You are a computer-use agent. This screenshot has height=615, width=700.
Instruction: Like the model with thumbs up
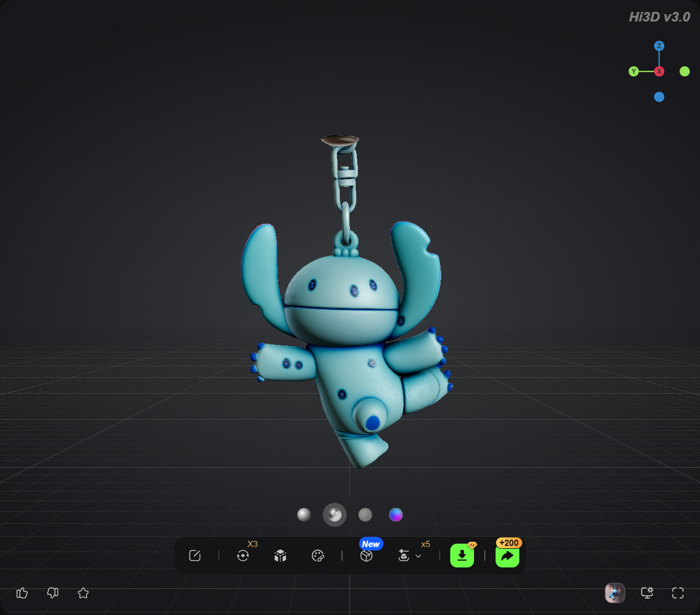pos(22,593)
